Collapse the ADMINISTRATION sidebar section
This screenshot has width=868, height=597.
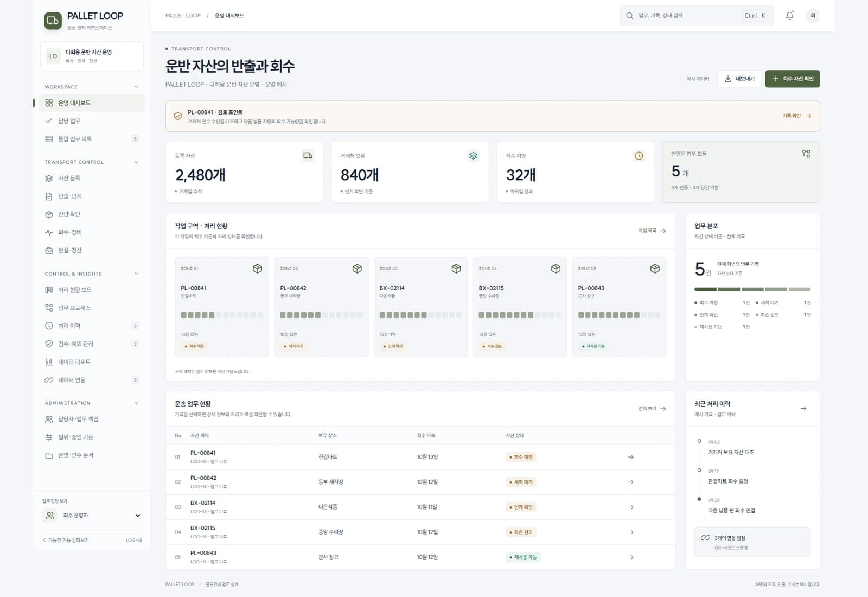click(136, 403)
